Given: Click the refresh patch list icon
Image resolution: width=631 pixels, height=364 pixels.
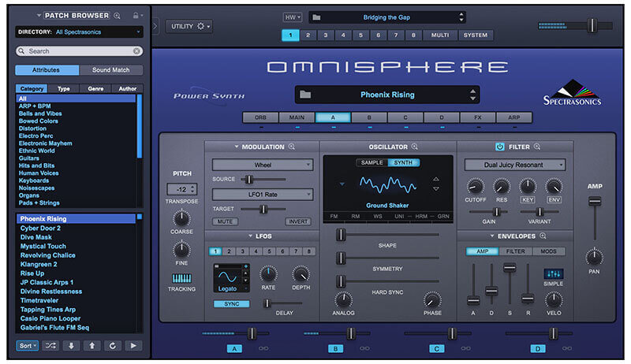Looking at the screenshot, I should point(113,346).
